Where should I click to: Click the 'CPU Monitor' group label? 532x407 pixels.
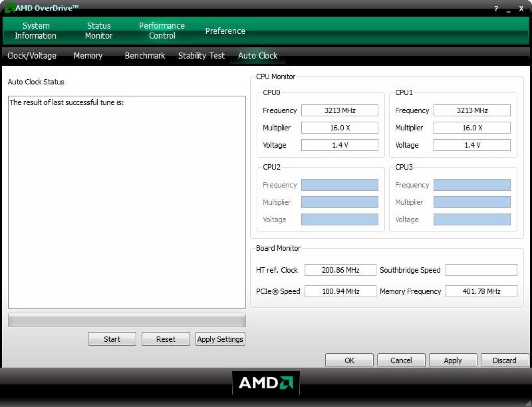(x=276, y=76)
